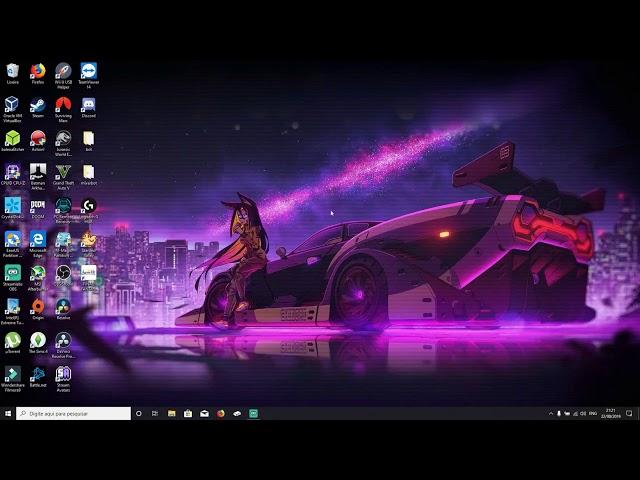The height and width of the screenshot is (480, 640).
Task: Open the Lixeira recycle bin icon
Action: click(x=13, y=74)
